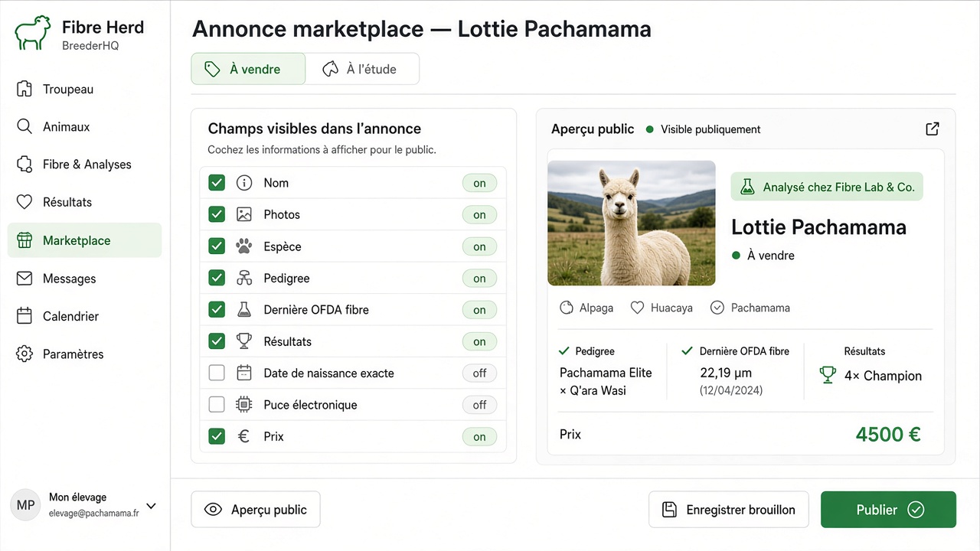
Task: Toggle Puce électronique off pill
Action: (x=479, y=405)
